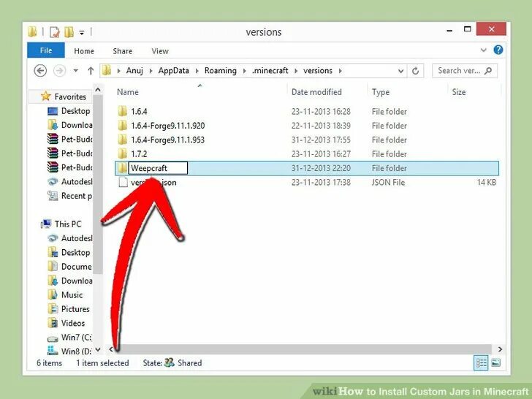Refresh the versions folder view

pos(415,71)
